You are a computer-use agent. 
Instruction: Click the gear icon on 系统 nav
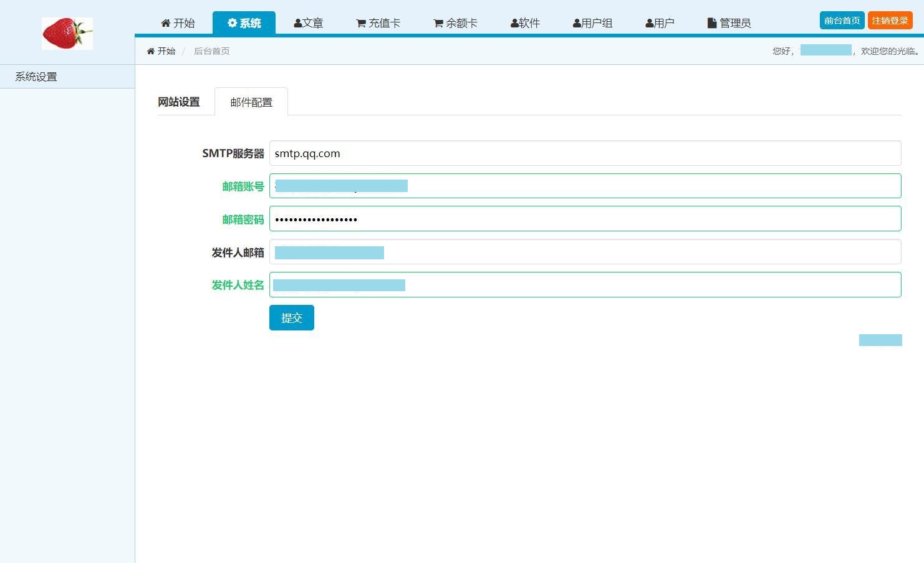click(x=232, y=23)
